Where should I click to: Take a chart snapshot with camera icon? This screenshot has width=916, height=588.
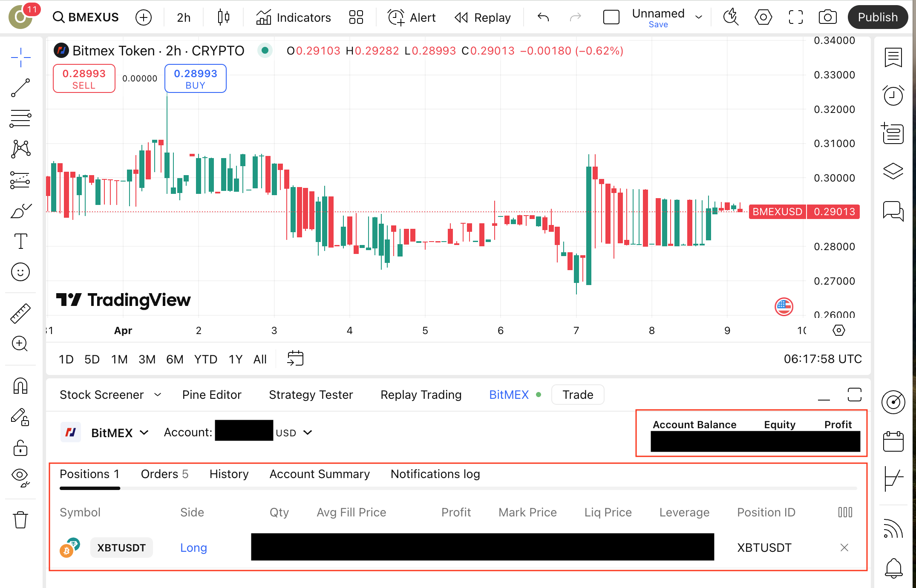tap(827, 17)
